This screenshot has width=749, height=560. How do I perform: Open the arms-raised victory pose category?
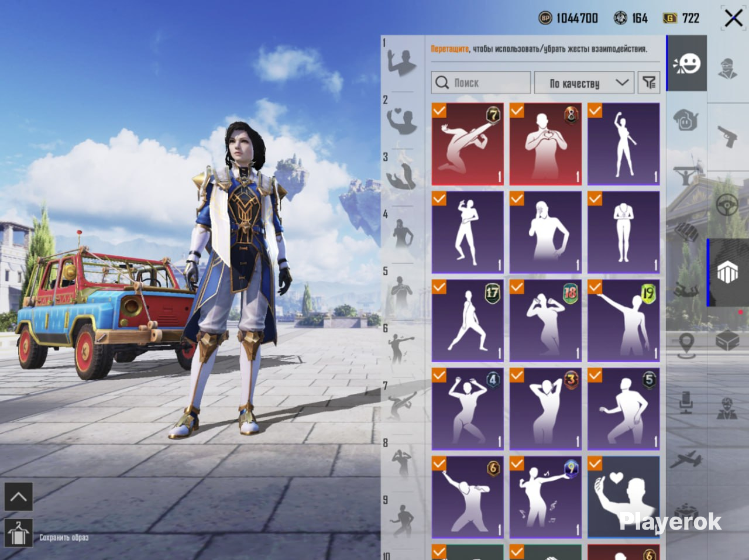coord(686,176)
